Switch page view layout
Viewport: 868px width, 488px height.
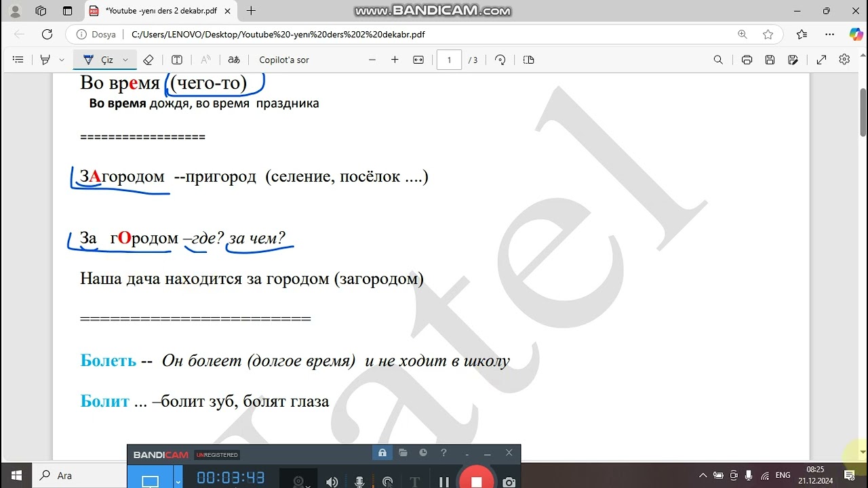tap(529, 60)
